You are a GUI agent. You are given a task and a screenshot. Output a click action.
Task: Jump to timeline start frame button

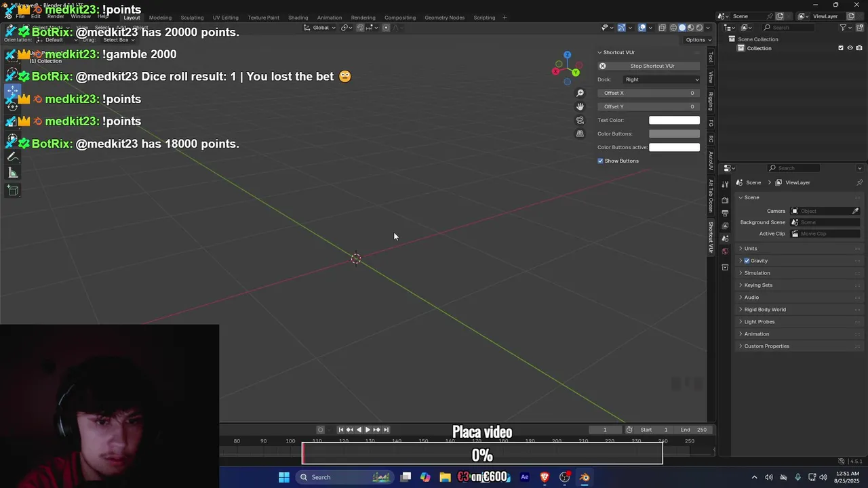point(341,430)
